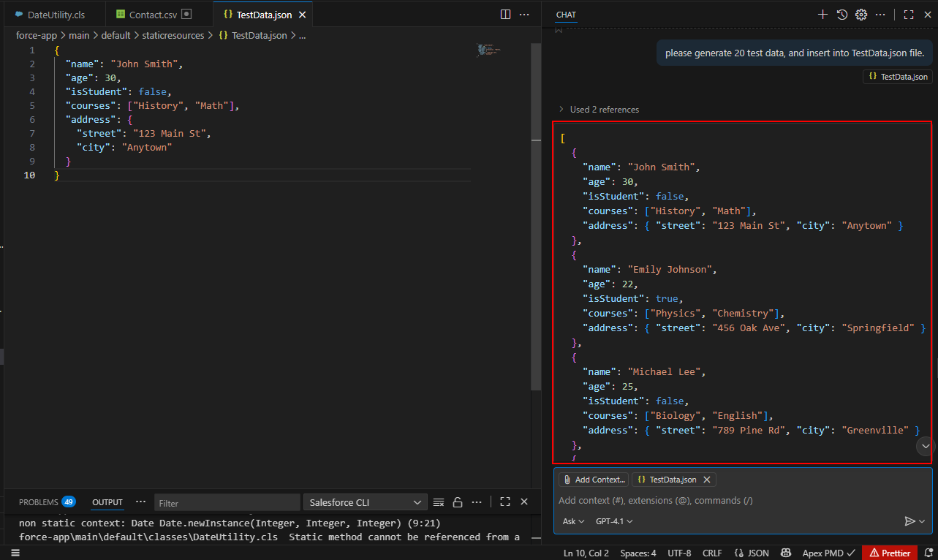Open chat history clock icon
938x560 pixels.
click(x=842, y=15)
